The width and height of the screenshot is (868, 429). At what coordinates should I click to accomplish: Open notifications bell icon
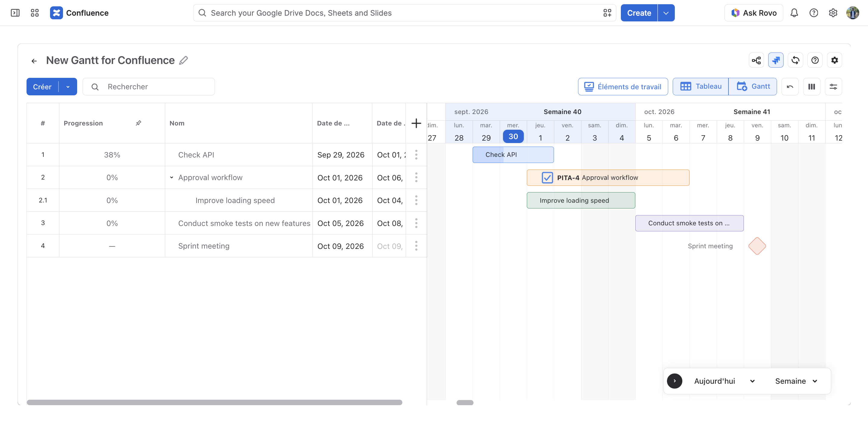[794, 13]
